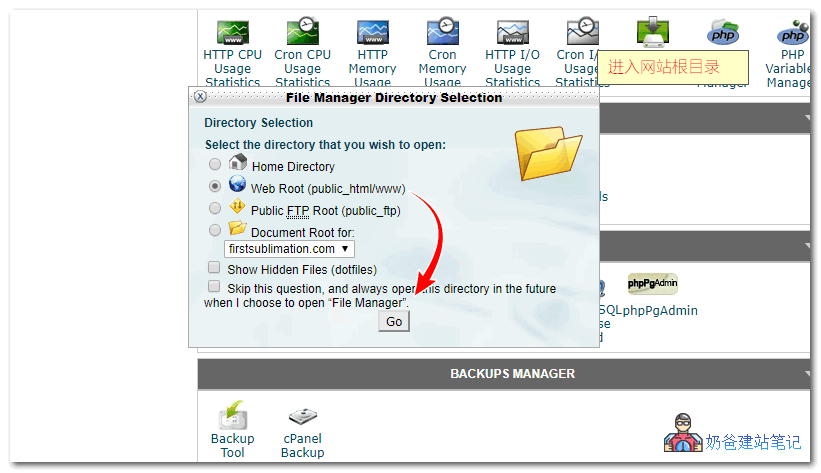821x473 pixels.
Task: Open Cron Memory Usage icon
Action: [442, 33]
